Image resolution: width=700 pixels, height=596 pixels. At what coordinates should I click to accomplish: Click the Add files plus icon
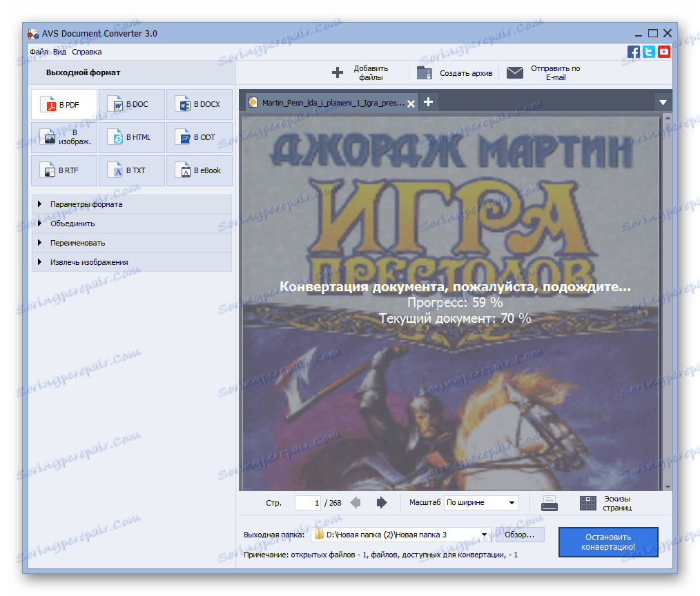point(338,72)
